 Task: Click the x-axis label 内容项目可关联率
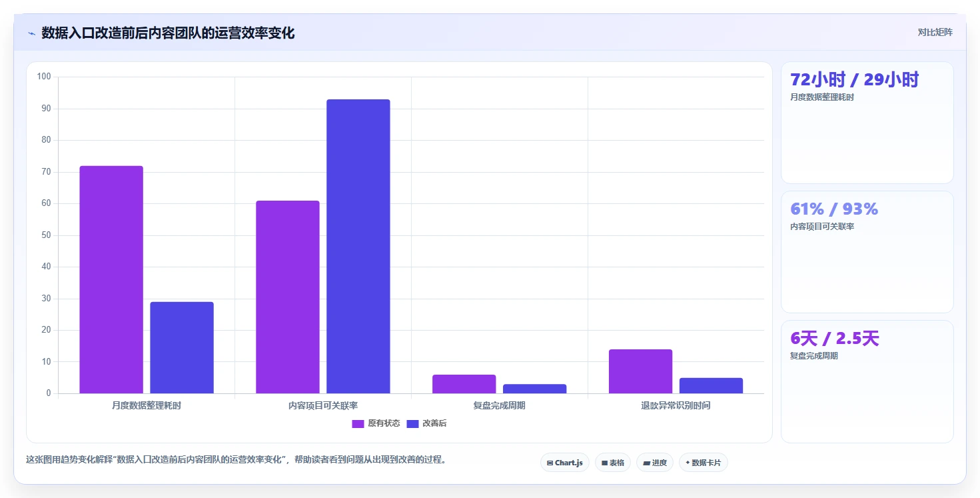pyautogui.click(x=323, y=405)
